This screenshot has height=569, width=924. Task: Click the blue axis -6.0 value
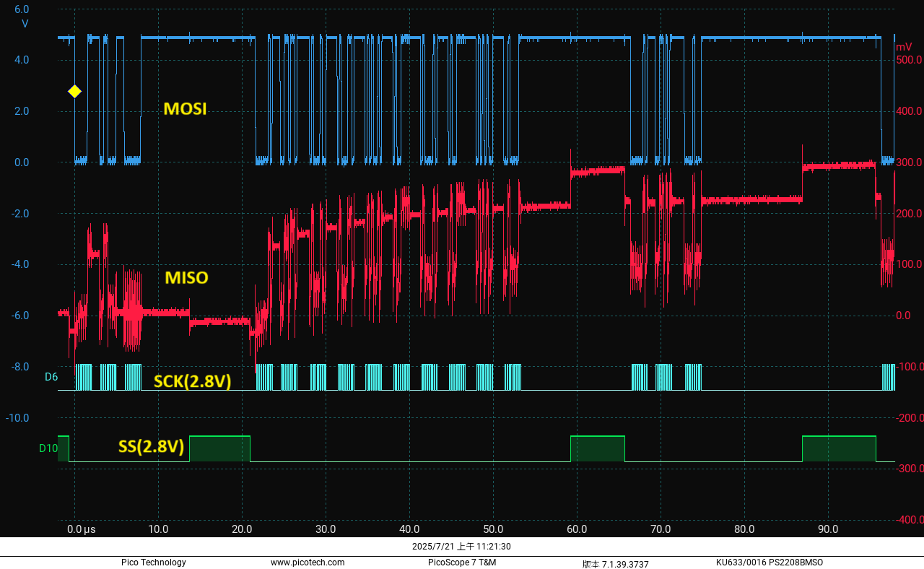pyautogui.click(x=20, y=316)
